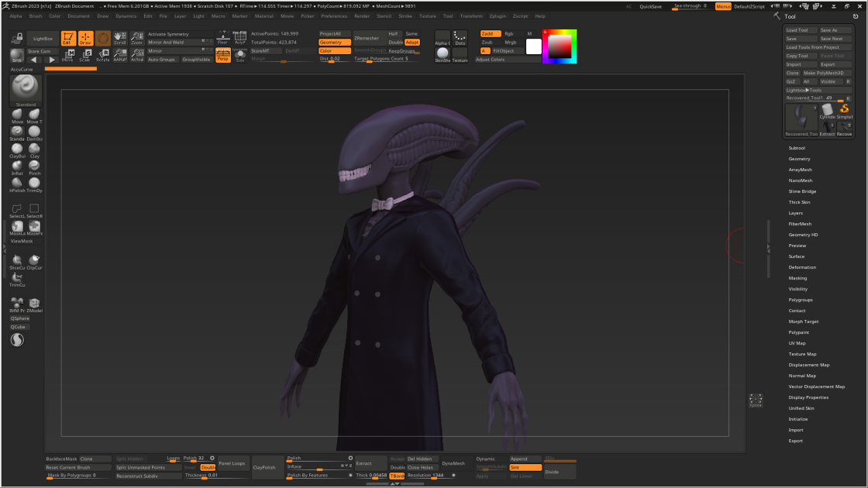Click the Actual size icon
Screen dimensions: 868x488
pyautogui.click(x=136, y=55)
